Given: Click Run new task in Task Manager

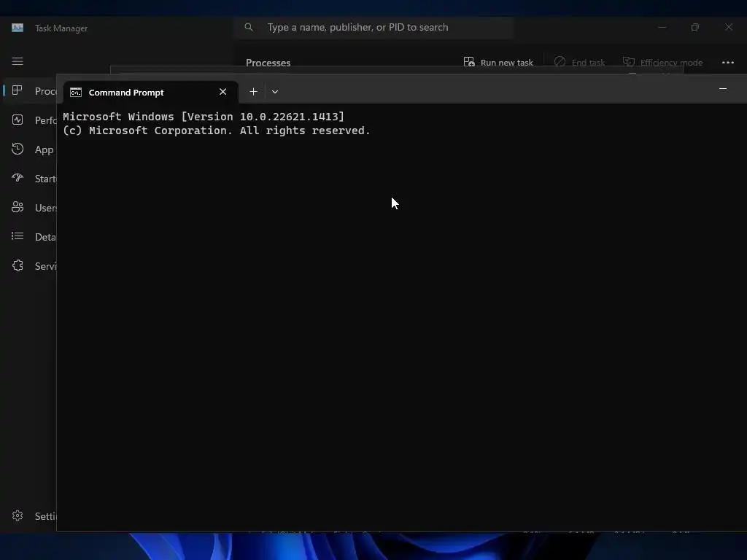Looking at the screenshot, I should tap(498, 63).
